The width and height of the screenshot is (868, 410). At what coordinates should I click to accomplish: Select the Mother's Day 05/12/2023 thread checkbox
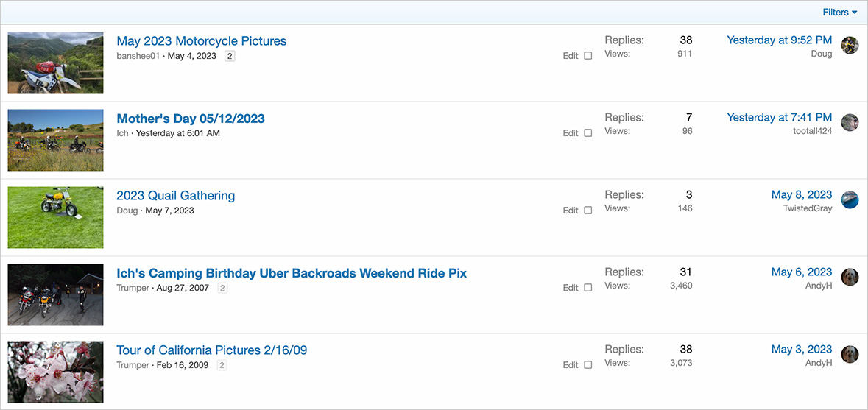(x=588, y=133)
